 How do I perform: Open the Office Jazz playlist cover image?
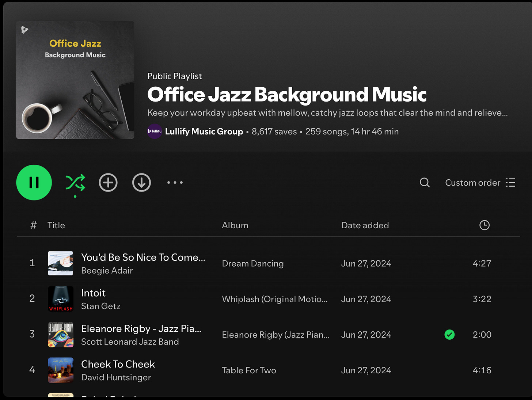(x=75, y=80)
